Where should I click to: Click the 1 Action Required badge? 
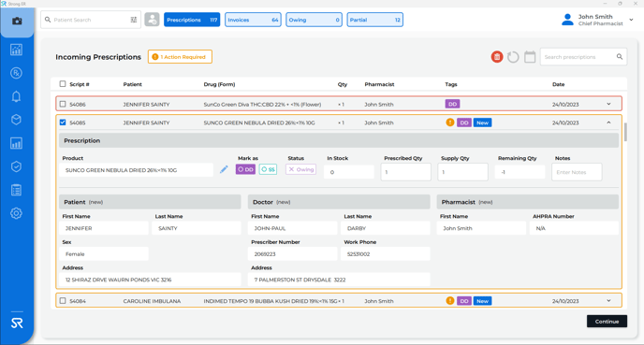(x=180, y=57)
